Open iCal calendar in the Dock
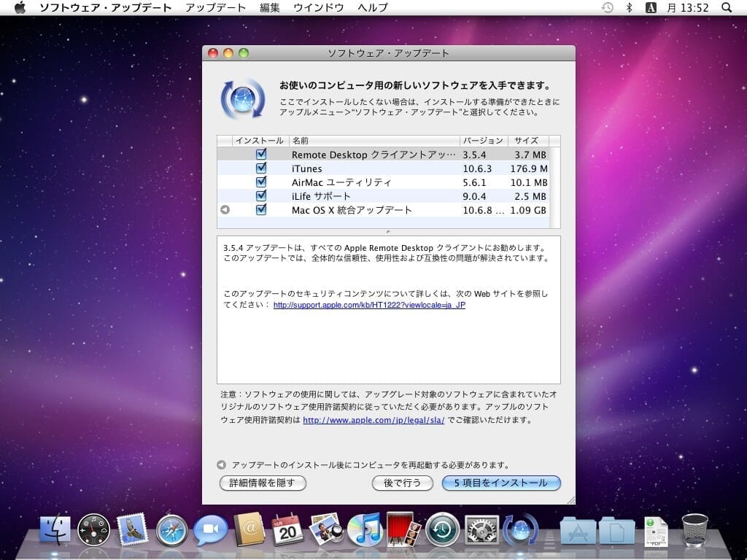 coord(287,530)
